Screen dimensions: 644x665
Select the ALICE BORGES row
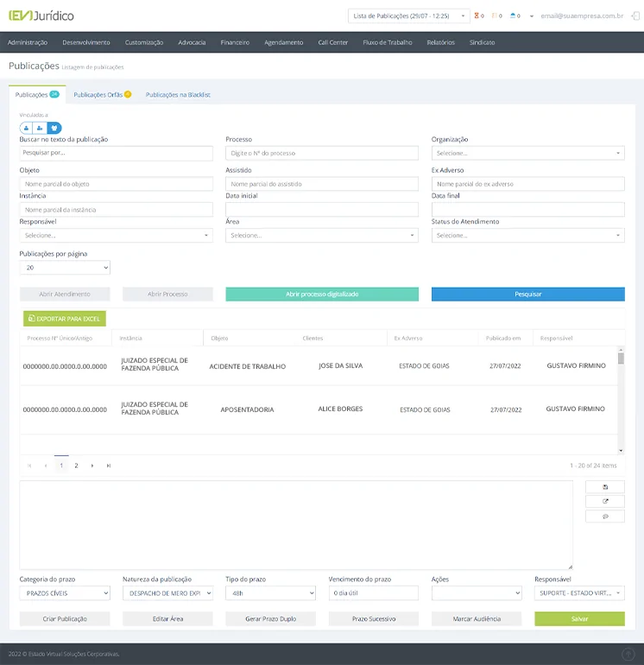coord(319,409)
